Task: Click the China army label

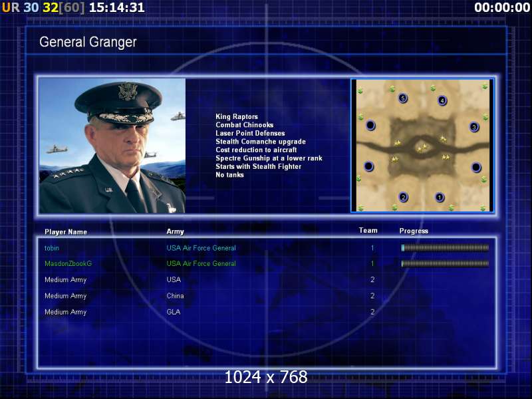Action: point(175,296)
